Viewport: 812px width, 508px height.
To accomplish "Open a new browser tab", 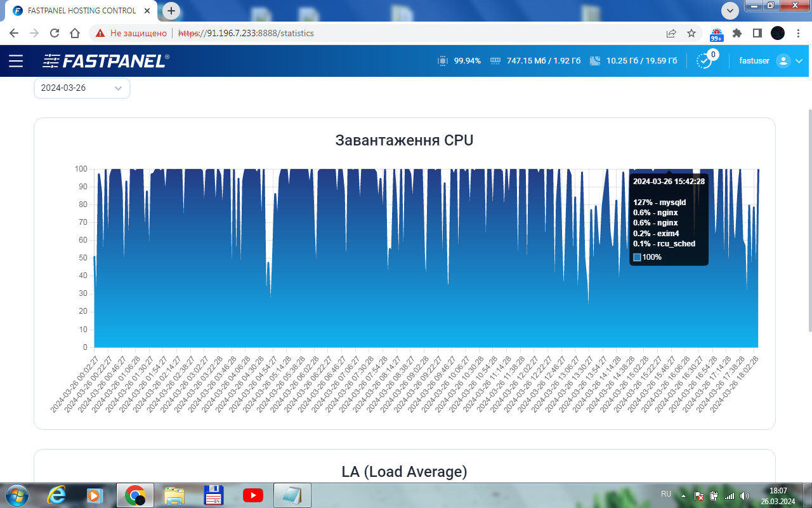I will pyautogui.click(x=171, y=11).
